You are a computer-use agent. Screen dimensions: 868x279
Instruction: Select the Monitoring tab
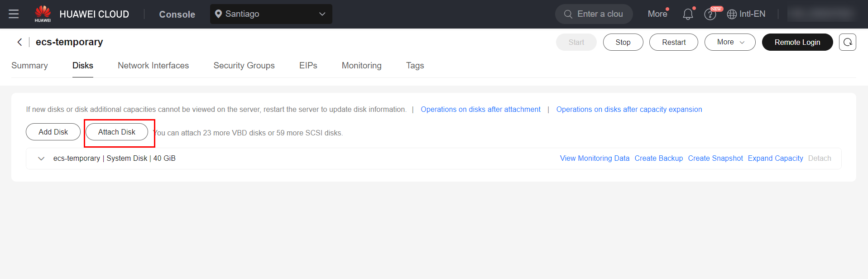pyautogui.click(x=361, y=66)
